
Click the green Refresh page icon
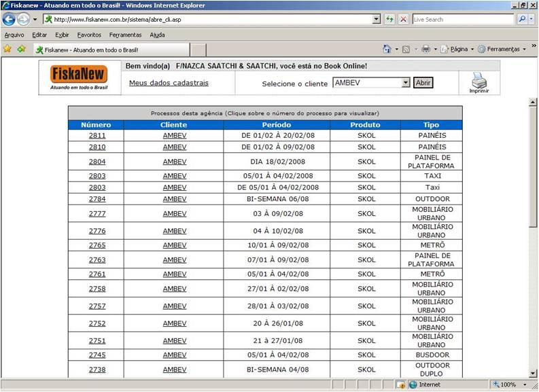[390, 20]
